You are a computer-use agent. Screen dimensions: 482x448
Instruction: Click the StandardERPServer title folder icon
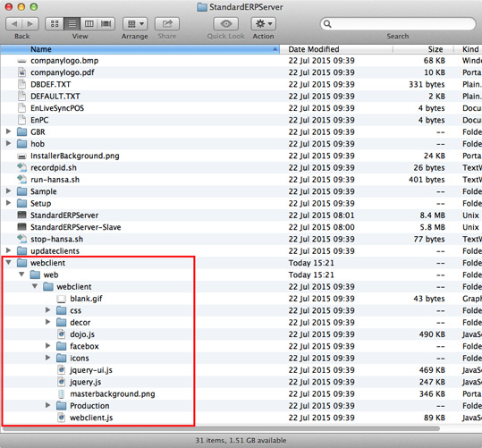[202, 7]
